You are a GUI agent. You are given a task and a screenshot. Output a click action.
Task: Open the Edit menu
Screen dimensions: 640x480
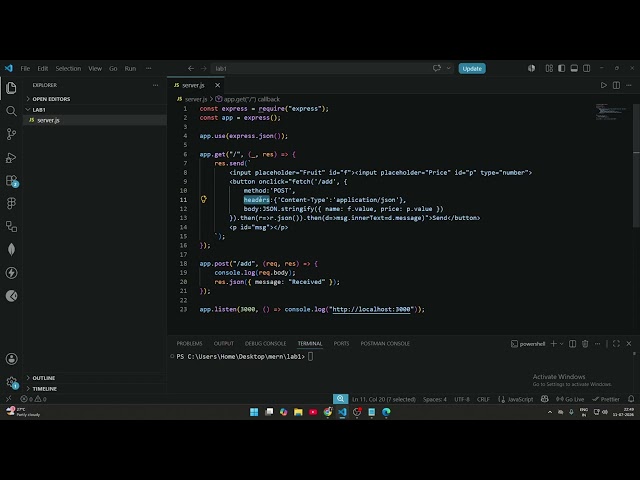[x=43, y=68]
